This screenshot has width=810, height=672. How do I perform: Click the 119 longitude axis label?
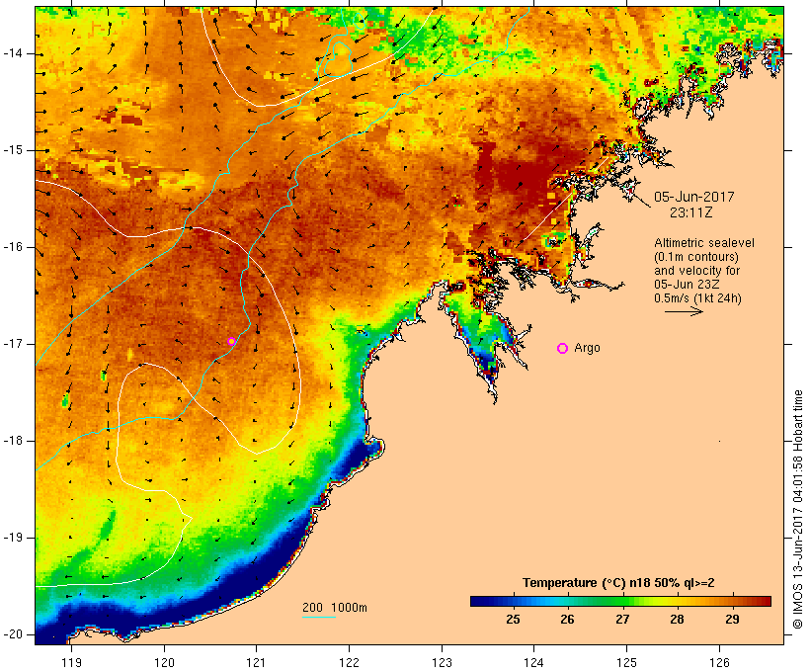click(72, 662)
